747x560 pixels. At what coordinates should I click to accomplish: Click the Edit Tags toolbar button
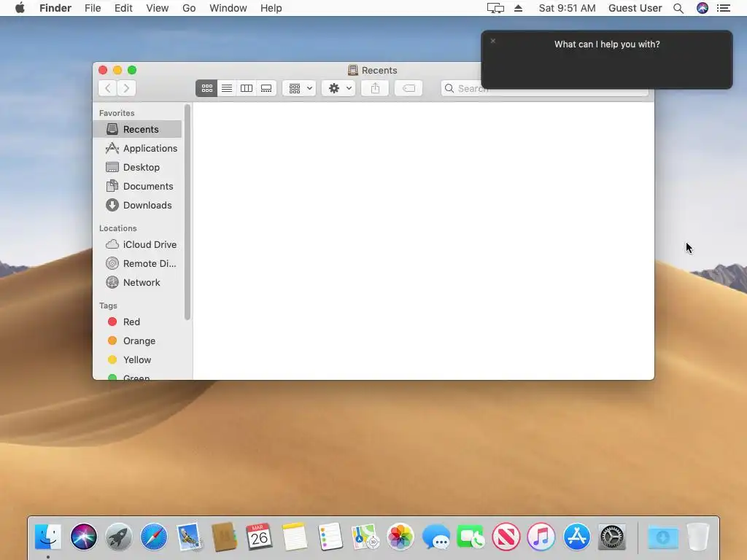pos(409,88)
